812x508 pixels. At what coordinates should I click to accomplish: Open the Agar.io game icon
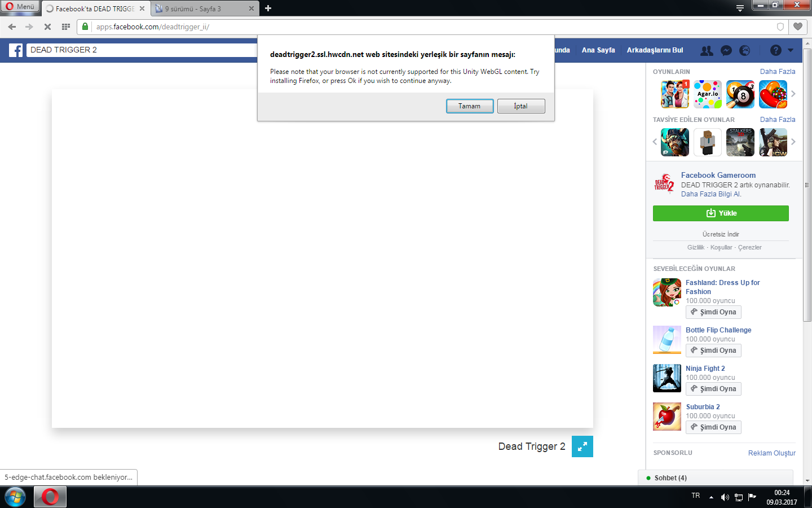708,94
